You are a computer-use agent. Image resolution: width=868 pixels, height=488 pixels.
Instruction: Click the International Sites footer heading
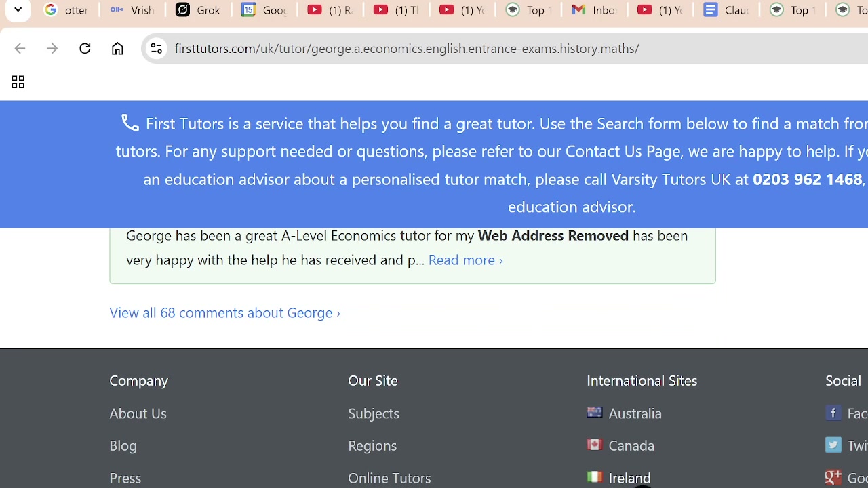pos(642,381)
